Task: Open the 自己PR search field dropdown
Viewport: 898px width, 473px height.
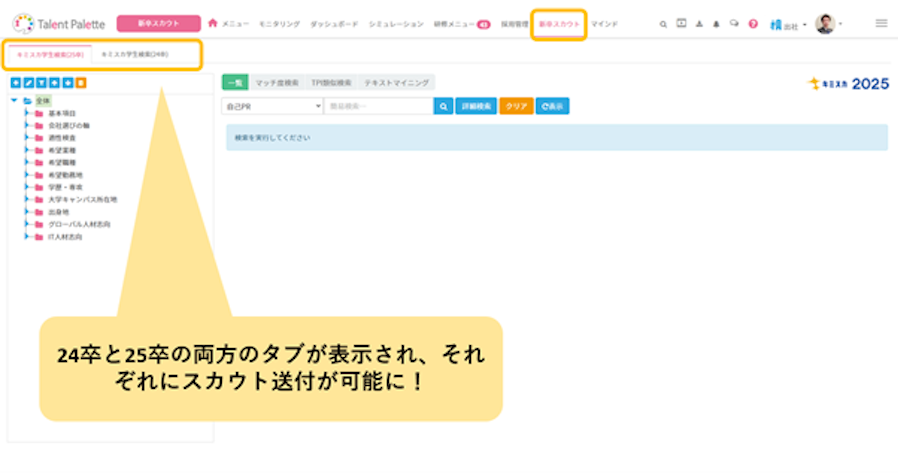Action: click(273, 106)
